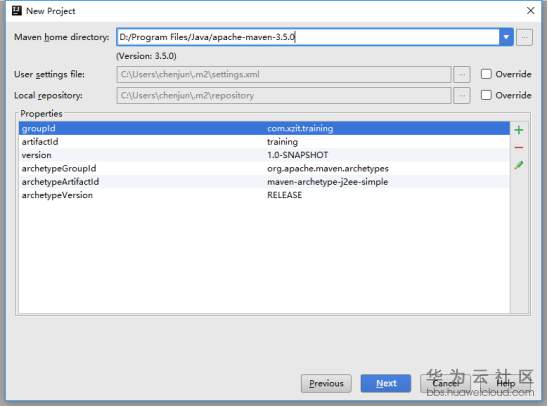Click the Next button

pos(386,384)
